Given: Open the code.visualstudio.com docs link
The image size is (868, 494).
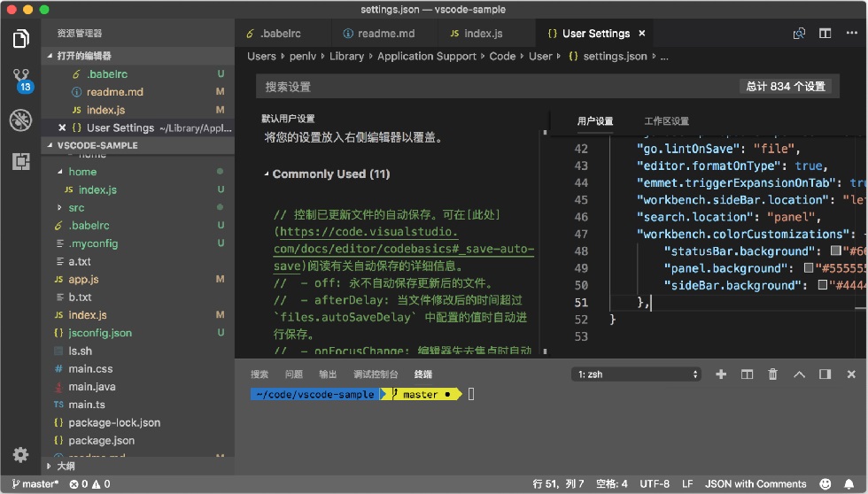Looking at the screenshot, I should coord(404,249).
